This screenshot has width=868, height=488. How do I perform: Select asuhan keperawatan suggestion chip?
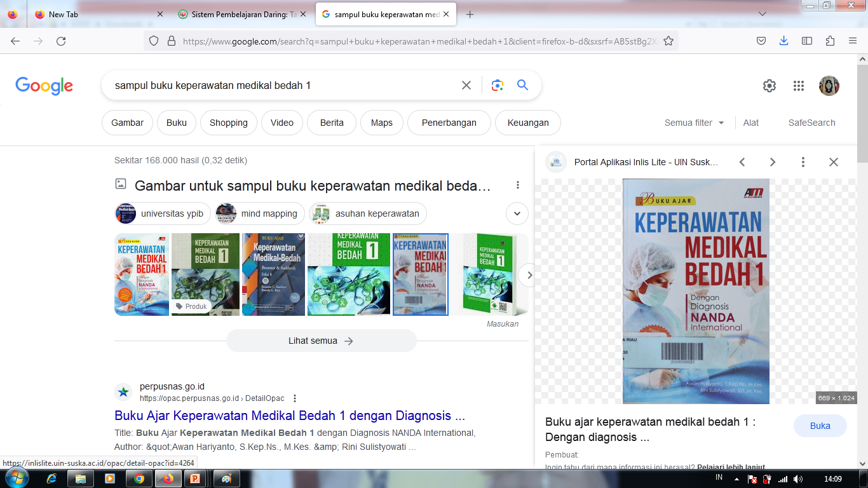368,213
